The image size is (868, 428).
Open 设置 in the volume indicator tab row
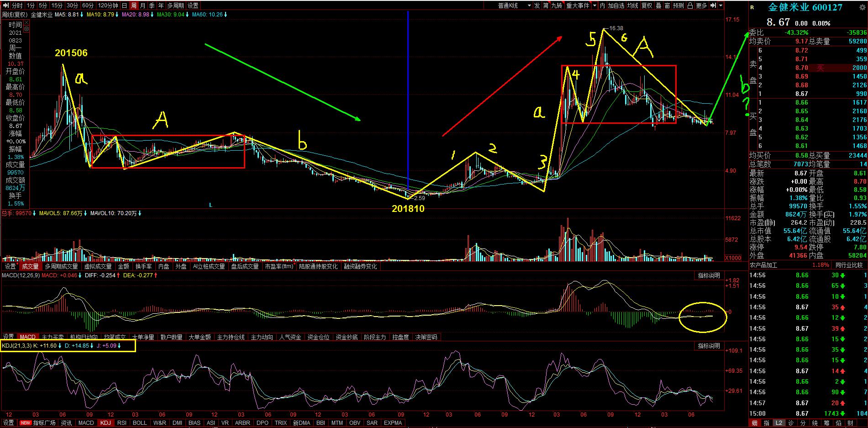click(x=10, y=266)
